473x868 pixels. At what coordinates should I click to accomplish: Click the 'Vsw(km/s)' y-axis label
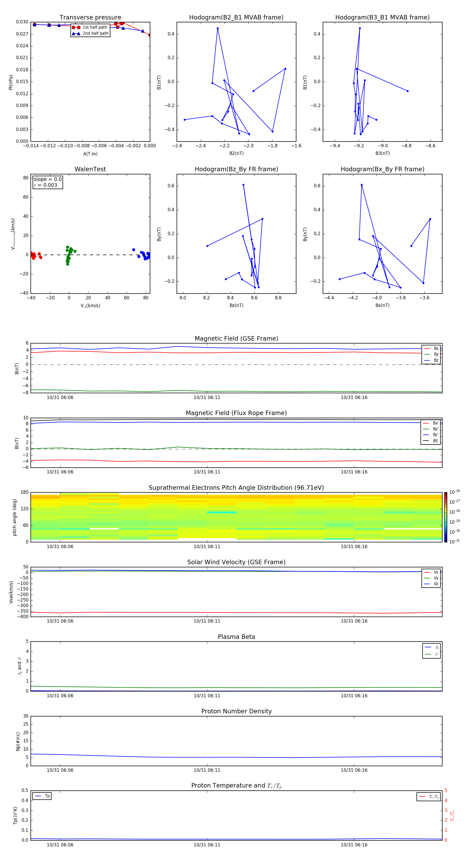pyautogui.click(x=11, y=592)
